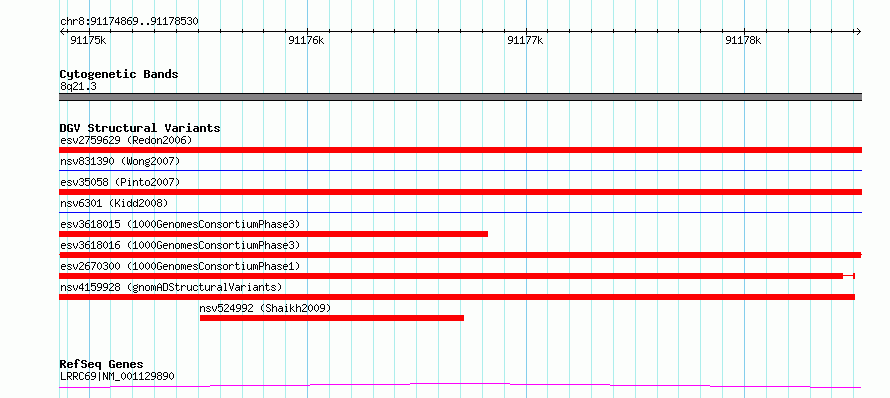The image size is (890, 398).
Task: Click the DGV Structural Variants track heading
Action: tap(140, 128)
